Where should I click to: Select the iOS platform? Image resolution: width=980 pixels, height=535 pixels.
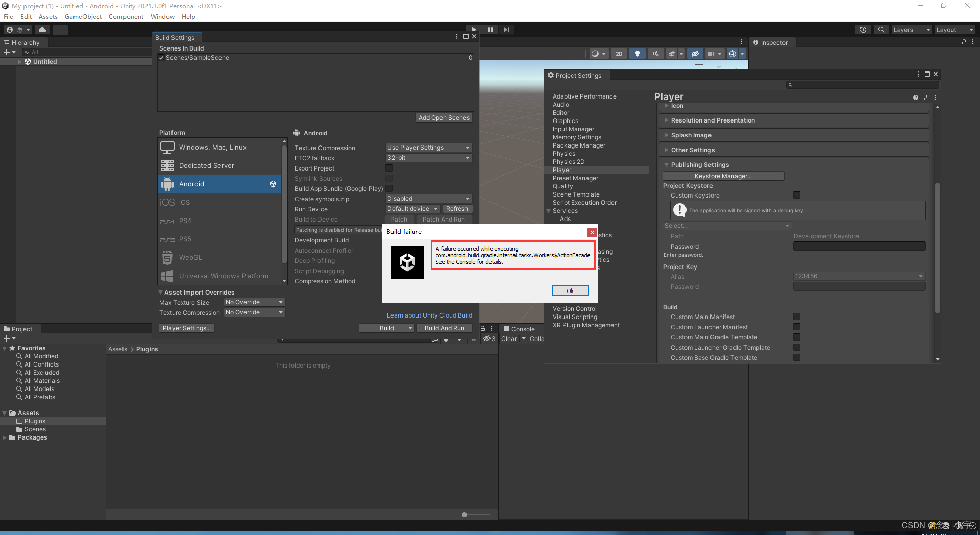[x=219, y=202]
